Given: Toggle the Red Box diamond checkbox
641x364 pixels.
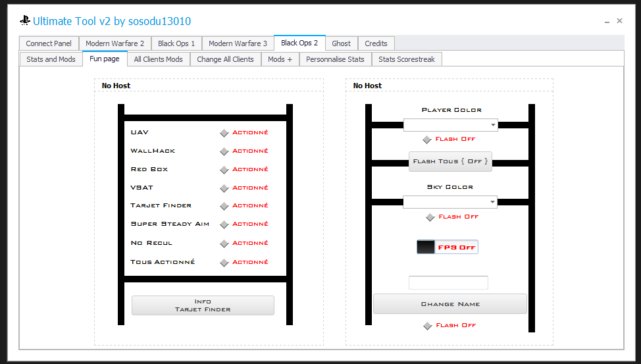Looking at the screenshot, I should (224, 170).
